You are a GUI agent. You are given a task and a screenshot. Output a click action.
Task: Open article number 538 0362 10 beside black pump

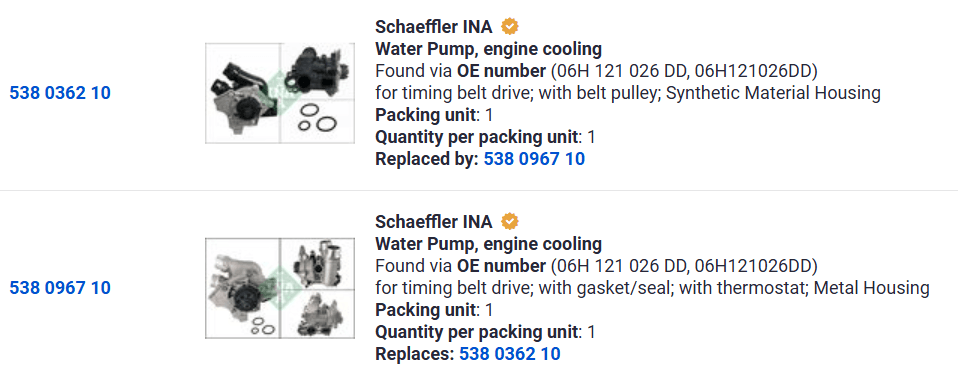[x=60, y=93]
